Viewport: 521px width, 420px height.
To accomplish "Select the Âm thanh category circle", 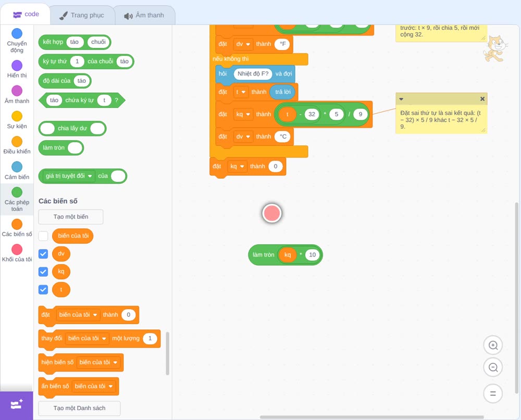I will click(17, 91).
